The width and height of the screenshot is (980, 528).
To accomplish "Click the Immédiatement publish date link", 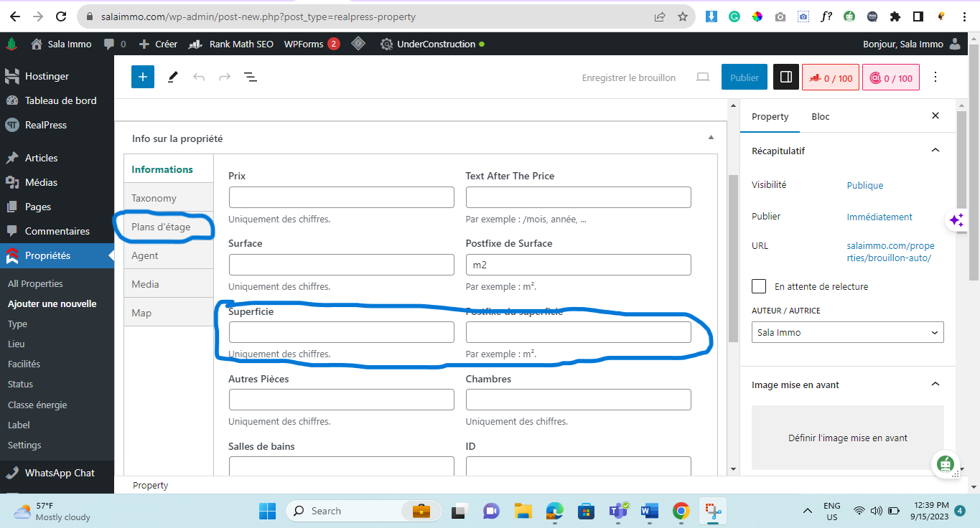I will (879, 217).
